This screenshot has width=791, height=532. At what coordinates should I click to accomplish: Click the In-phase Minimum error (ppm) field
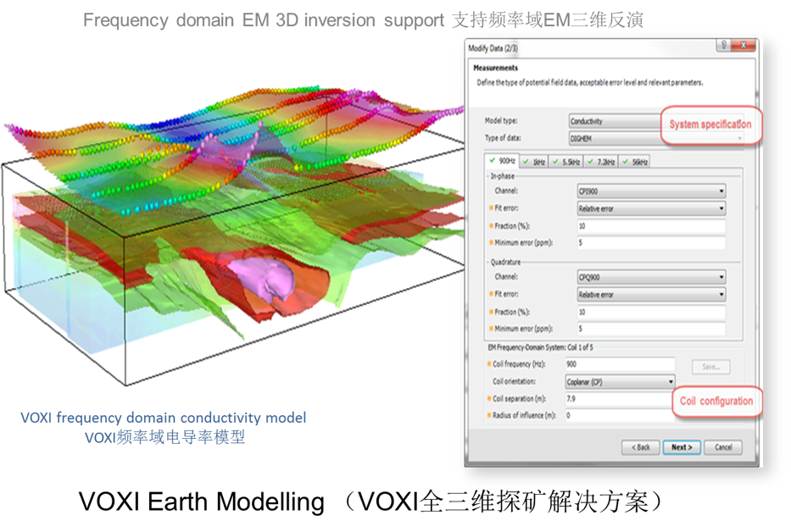click(x=651, y=242)
